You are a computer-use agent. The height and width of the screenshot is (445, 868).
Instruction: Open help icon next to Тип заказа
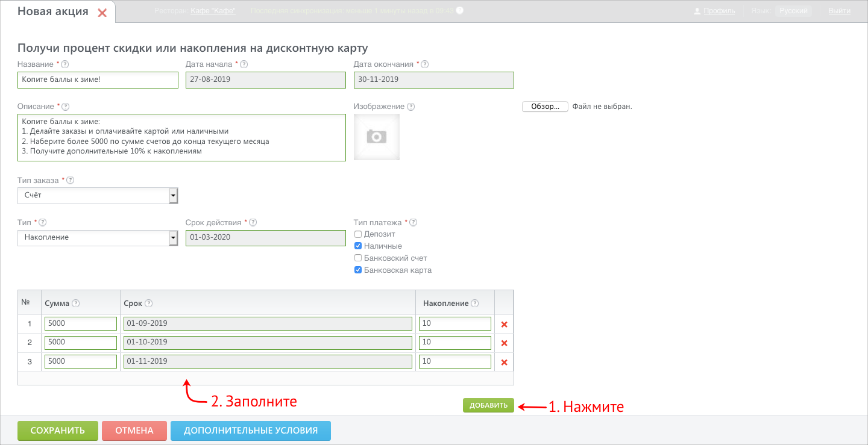click(71, 180)
